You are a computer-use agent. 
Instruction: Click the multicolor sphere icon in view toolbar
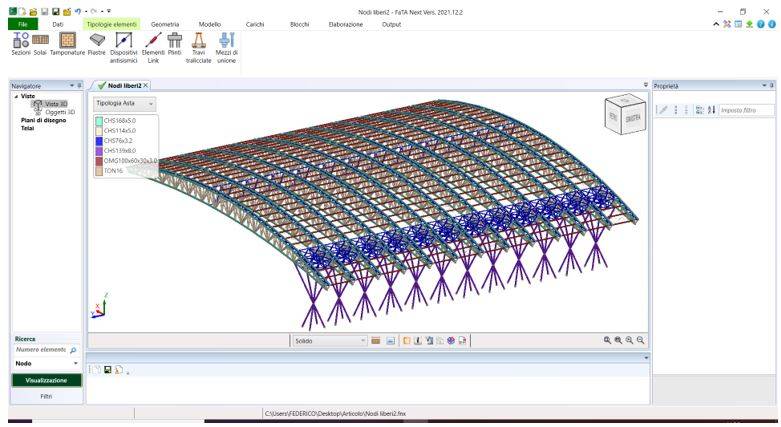click(451, 341)
